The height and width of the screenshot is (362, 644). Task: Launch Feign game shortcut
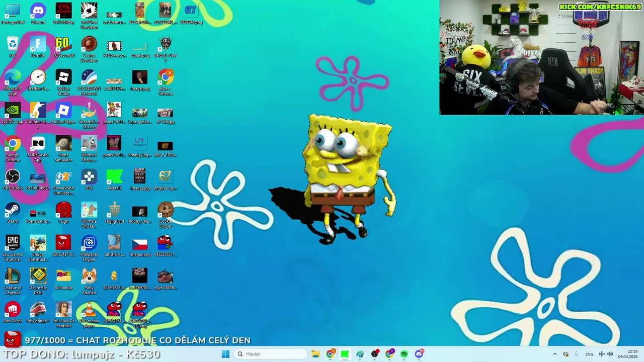coord(63,213)
